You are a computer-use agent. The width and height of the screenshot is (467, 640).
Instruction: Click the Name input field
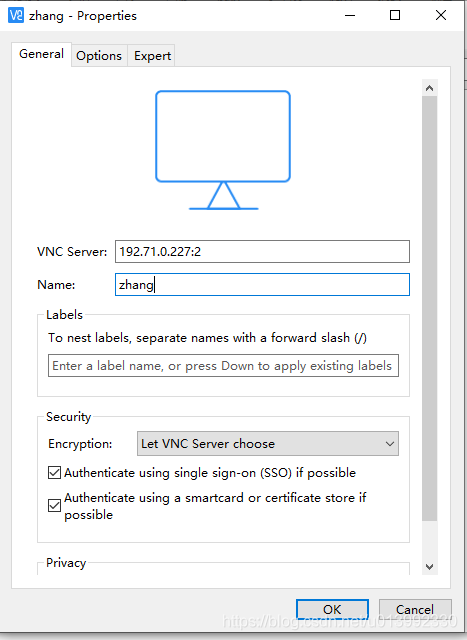[262, 284]
